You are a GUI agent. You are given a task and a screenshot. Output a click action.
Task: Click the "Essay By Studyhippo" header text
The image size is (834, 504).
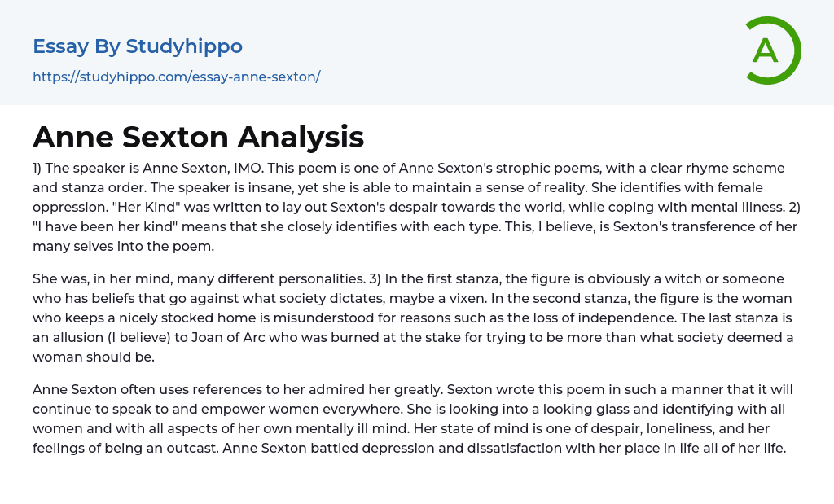[138, 46]
